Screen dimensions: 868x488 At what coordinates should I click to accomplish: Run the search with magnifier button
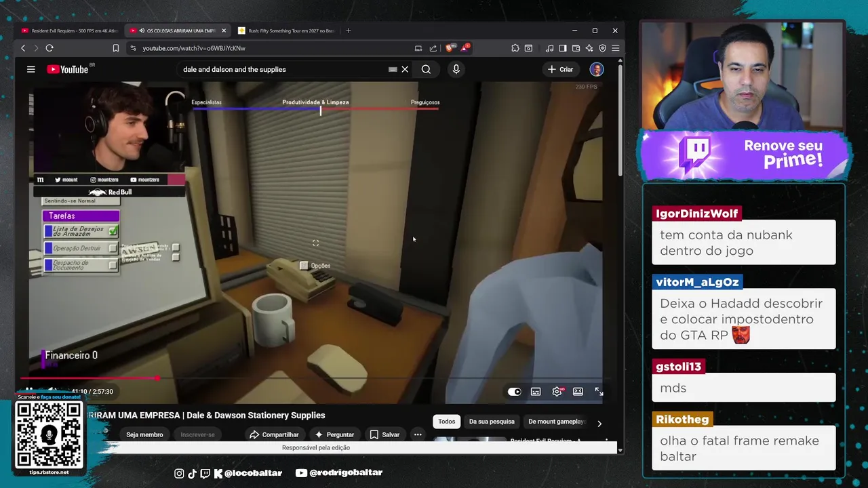tap(426, 69)
